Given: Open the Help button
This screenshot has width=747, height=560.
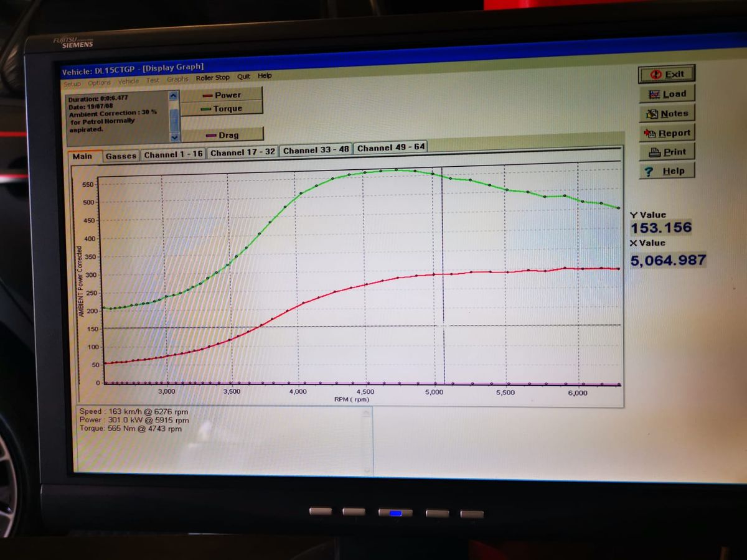Looking at the screenshot, I should [x=667, y=170].
